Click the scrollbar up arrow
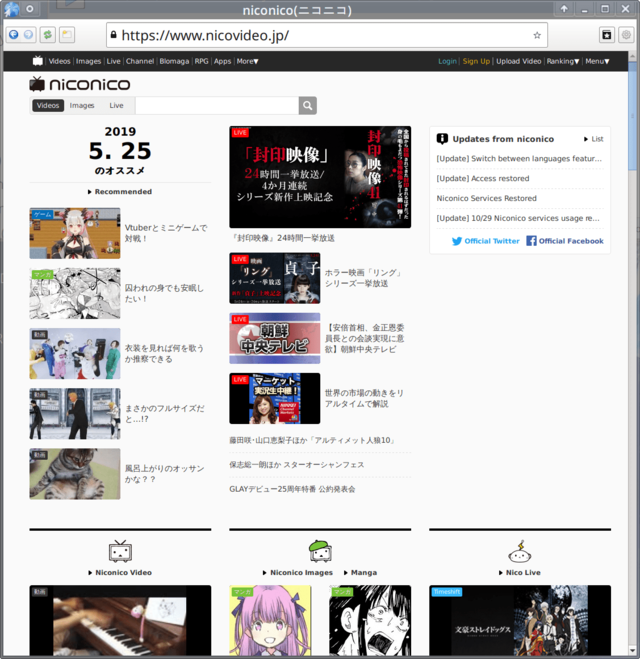 pos(633,56)
